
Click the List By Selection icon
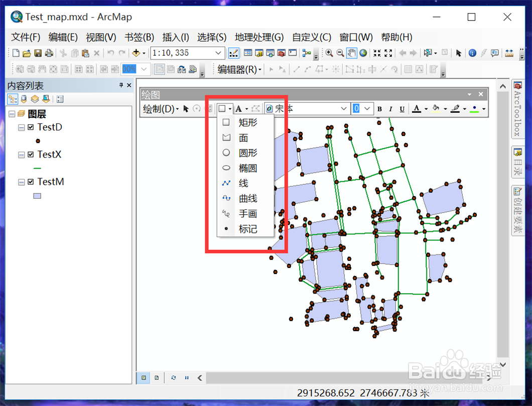click(x=46, y=99)
